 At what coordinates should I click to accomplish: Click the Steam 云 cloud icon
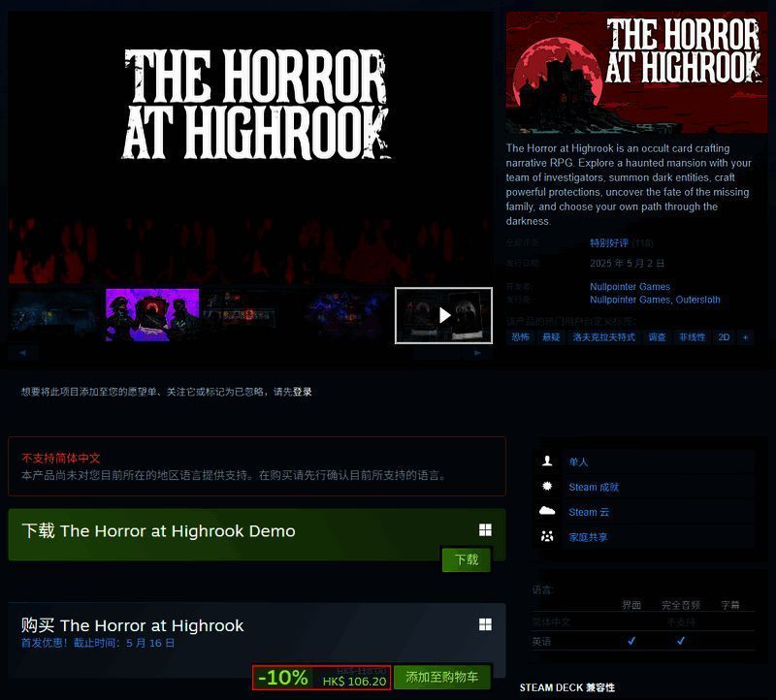[548, 512]
